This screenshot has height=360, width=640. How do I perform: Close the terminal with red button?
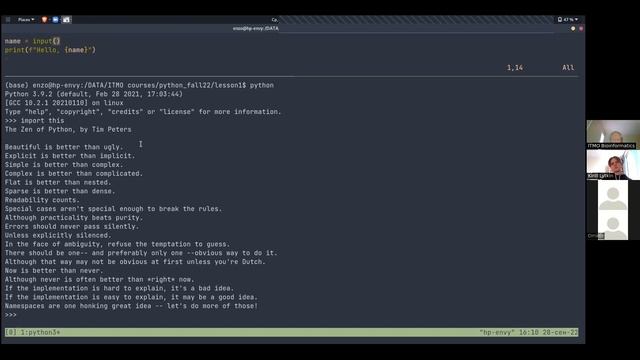tap(581, 29)
